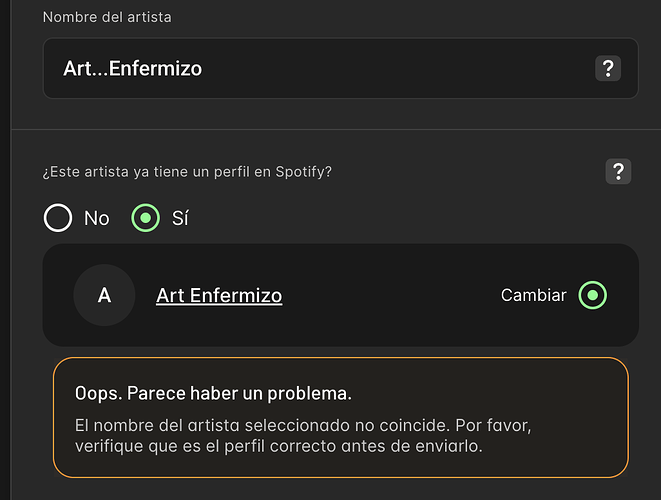This screenshot has height=500, width=661.
Task: Click the empty area right of the 'Sí' option
Action: coord(400,217)
